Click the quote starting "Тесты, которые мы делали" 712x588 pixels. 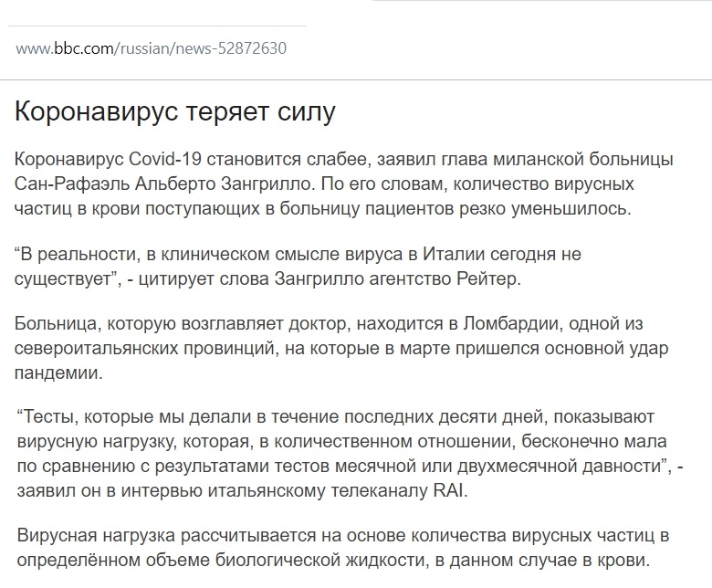(351, 454)
